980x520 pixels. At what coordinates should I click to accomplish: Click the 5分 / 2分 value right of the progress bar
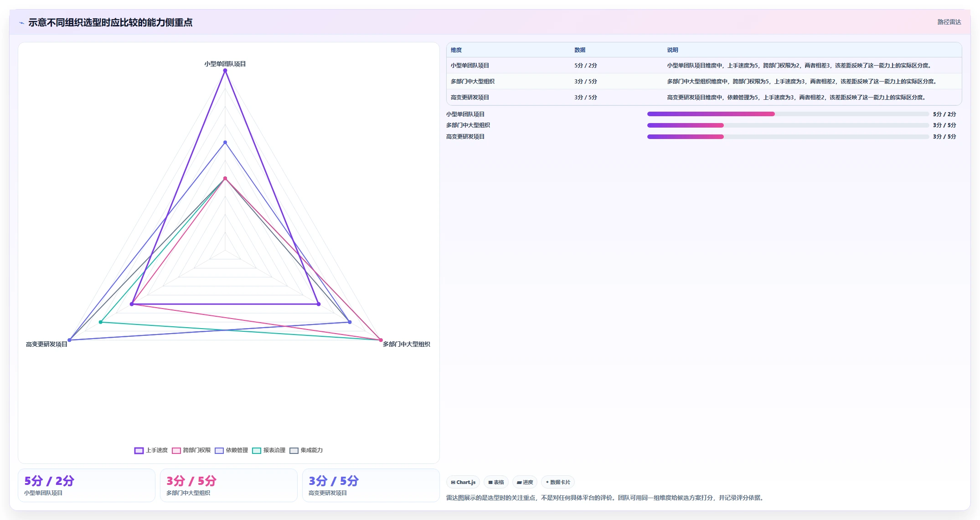coord(944,114)
